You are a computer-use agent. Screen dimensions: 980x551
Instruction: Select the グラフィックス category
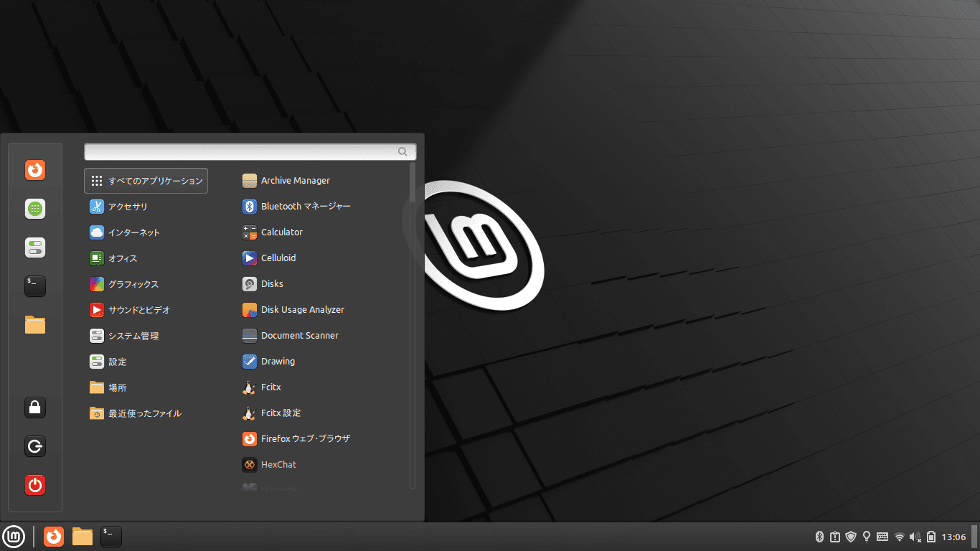(146, 284)
